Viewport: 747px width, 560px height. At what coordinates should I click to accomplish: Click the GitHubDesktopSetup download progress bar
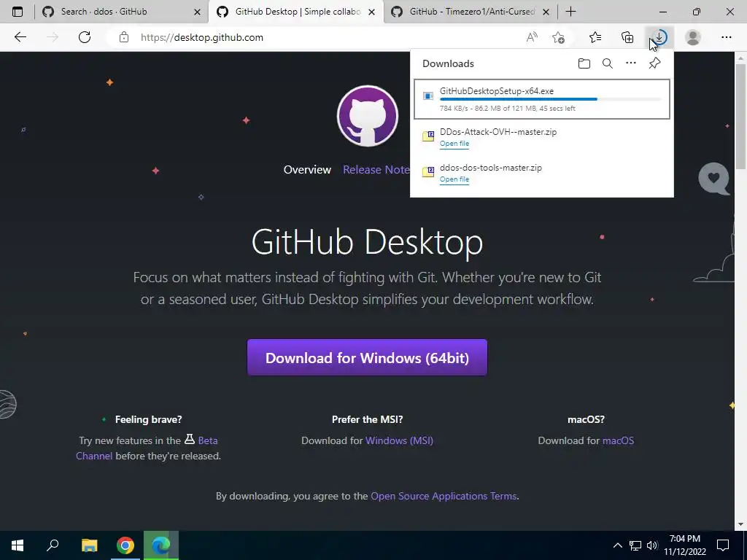point(550,99)
